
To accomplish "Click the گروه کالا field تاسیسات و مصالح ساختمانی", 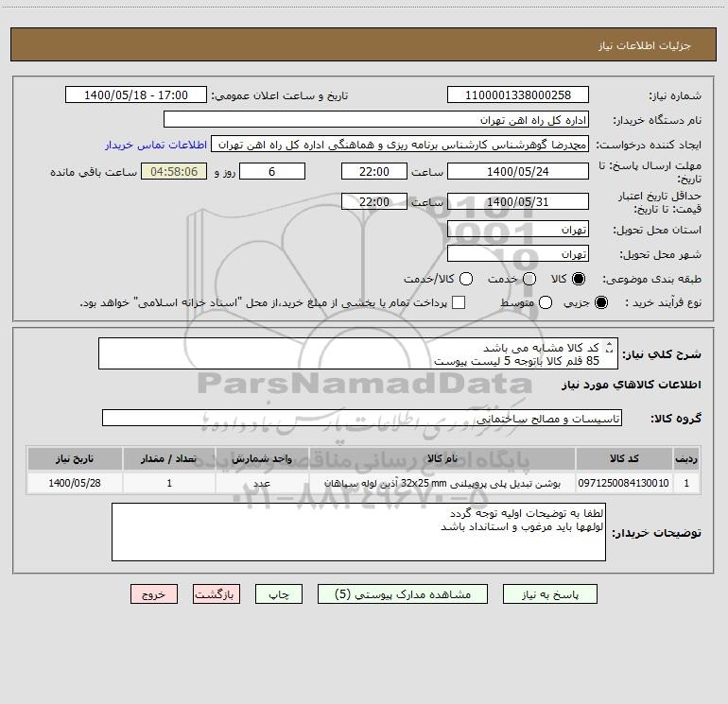I will (x=362, y=418).
